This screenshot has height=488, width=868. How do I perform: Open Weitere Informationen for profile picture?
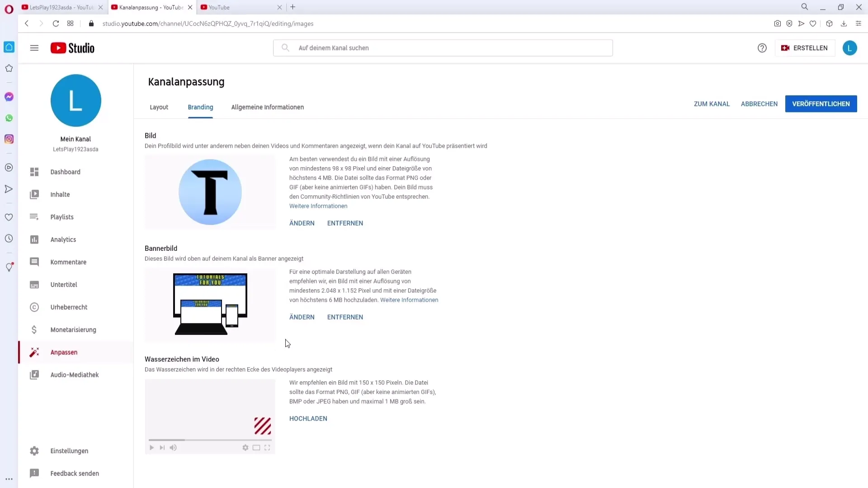[318, 206]
